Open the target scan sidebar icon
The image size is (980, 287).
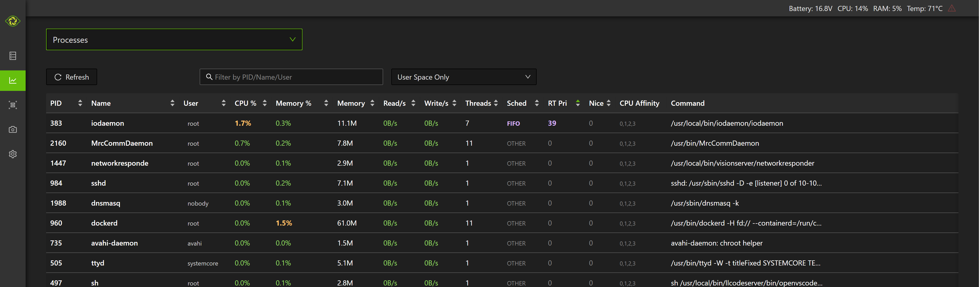coord(13,105)
